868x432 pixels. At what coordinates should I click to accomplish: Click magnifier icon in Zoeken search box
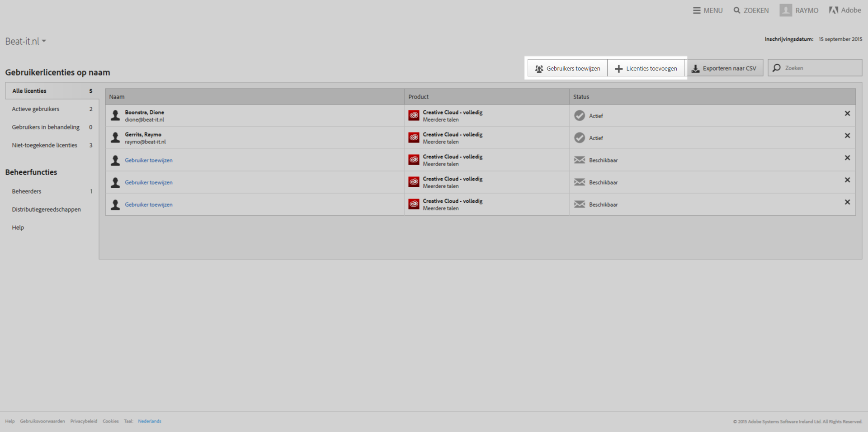coord(777,68)
